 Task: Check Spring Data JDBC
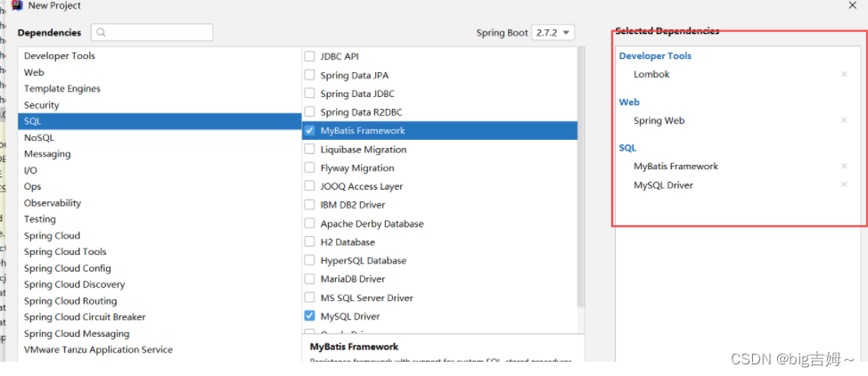tap(309, 94)
